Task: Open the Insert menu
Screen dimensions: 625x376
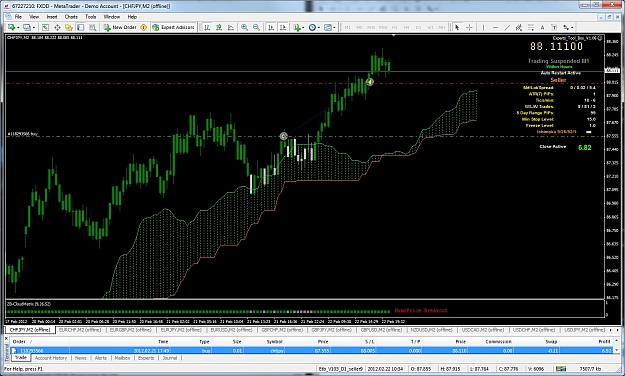Action: pos(52,17)
